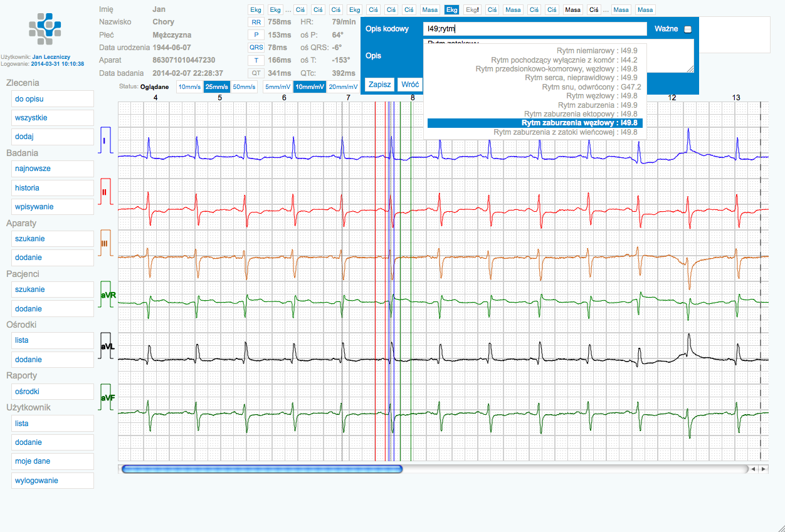Click the QTc value 392ms

pyautogui.click(x=344, y=73)
